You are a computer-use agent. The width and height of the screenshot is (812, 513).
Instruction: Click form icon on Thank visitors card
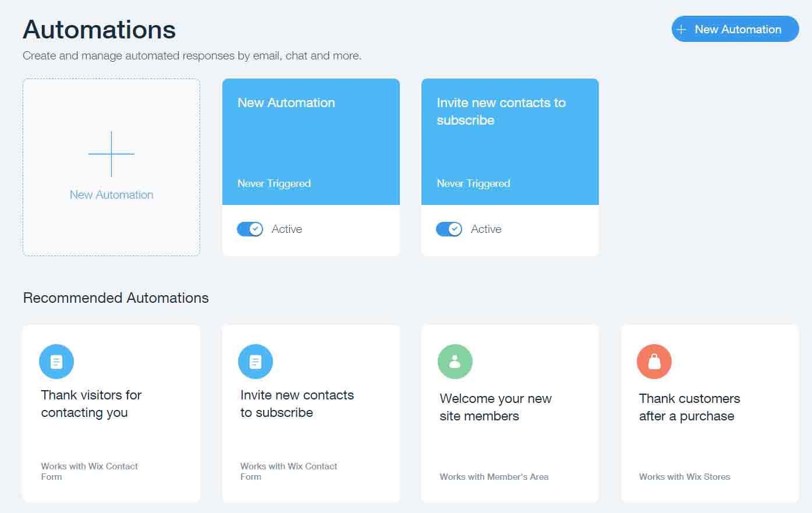[x=56, y=362]
